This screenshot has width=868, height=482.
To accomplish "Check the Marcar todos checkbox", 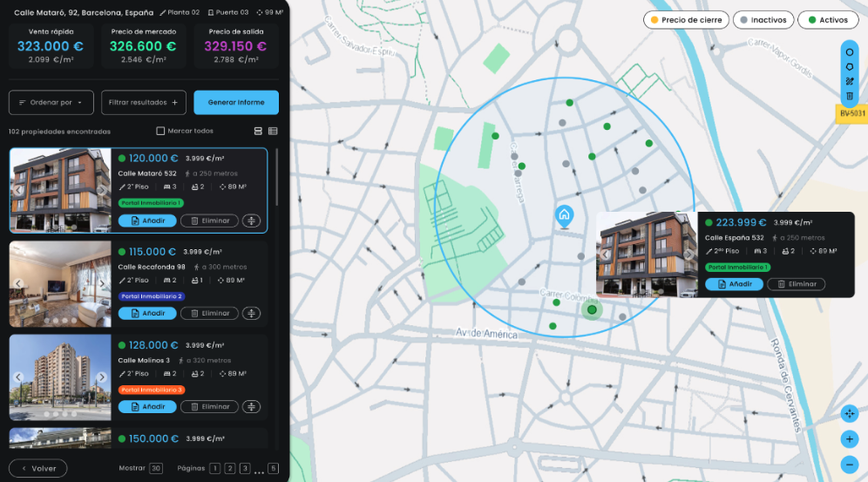I will click(160, 131).
